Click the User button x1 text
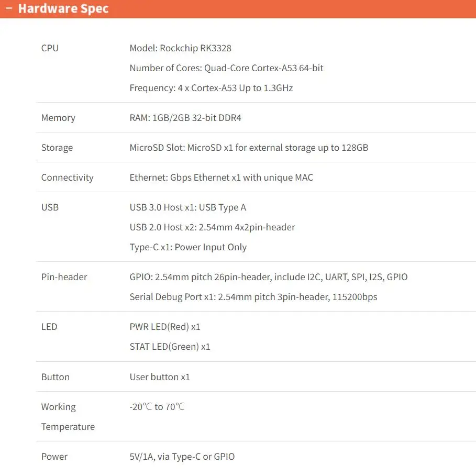The width and height of the screenshot is (476, 476). click(160, 377)
